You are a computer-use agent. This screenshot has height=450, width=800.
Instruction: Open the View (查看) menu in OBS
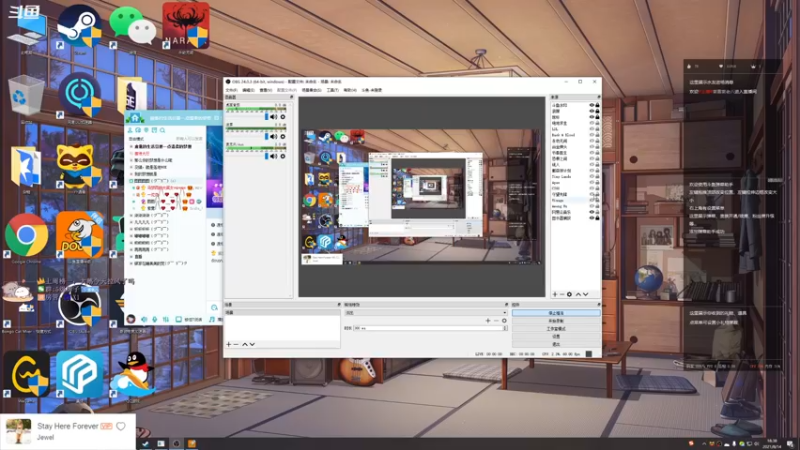(265, 90)
